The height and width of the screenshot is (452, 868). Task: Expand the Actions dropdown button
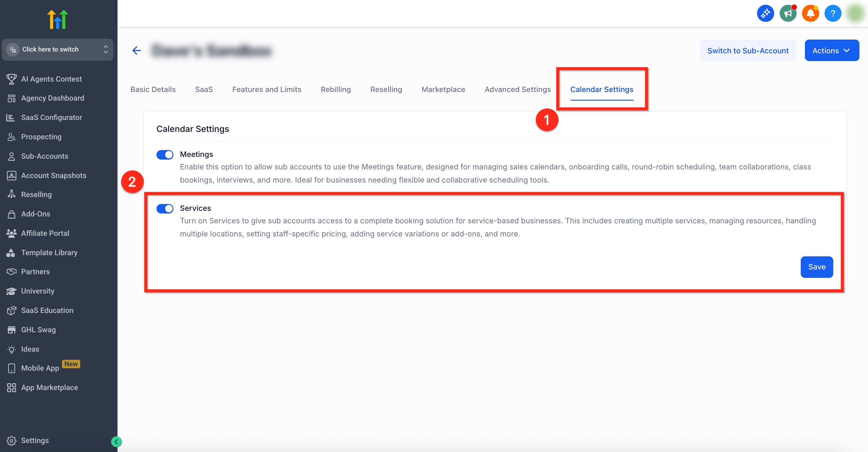831,51
